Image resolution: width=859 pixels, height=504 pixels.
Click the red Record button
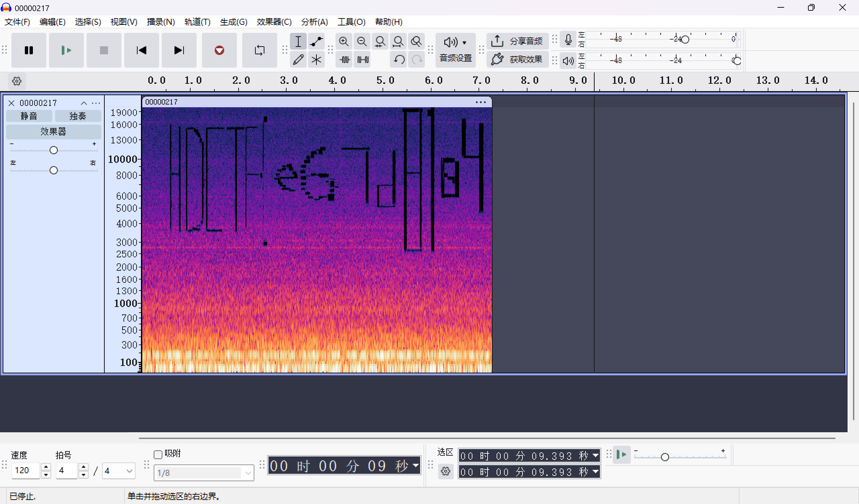pyautogui.click(x=219, y=50)
